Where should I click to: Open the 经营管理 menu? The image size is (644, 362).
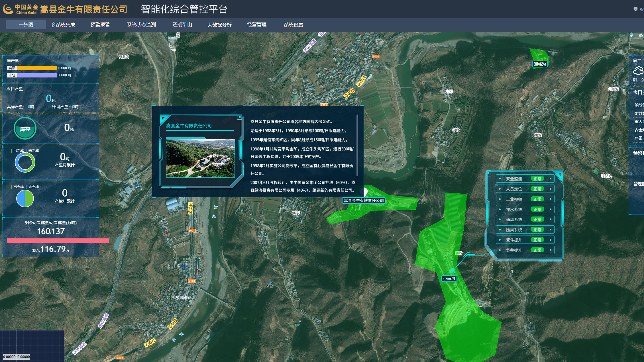tap(257, 25)
